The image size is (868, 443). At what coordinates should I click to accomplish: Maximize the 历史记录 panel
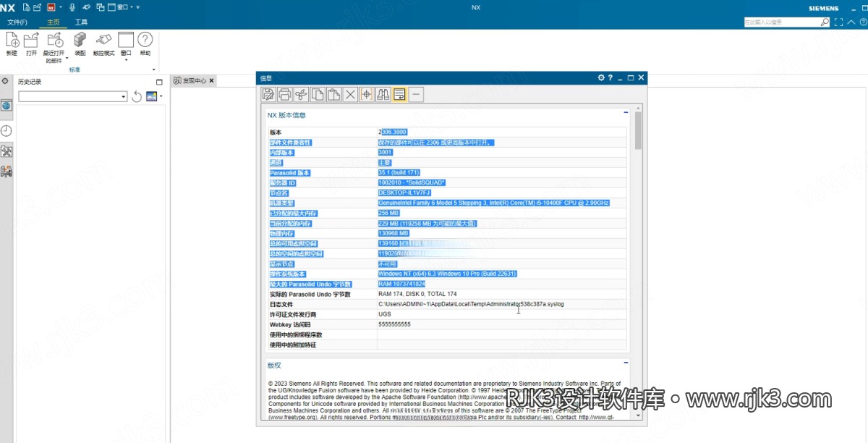[159, 82]
